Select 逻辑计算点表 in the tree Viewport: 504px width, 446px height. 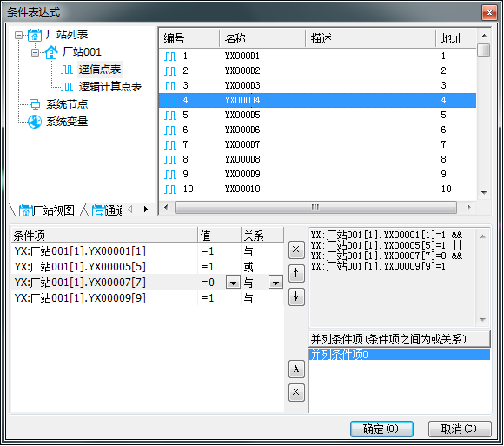coord(110,86)
